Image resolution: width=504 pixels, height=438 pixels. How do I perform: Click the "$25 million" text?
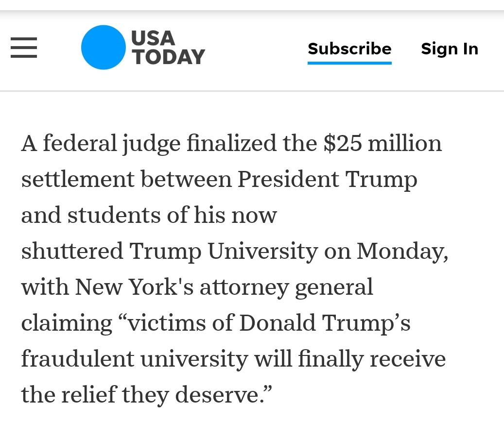tap(382, 143)
